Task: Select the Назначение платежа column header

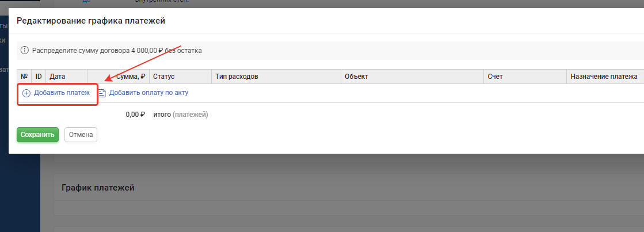Action: (605, 77)
